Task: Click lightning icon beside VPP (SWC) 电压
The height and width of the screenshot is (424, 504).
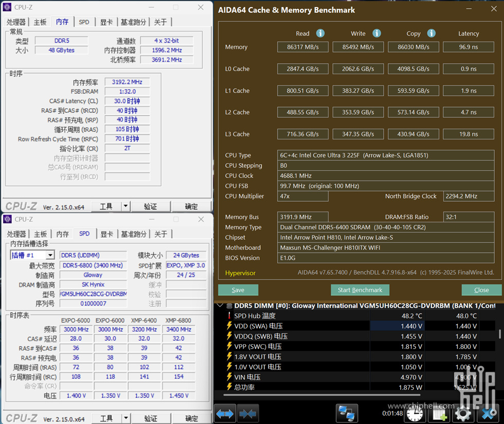Action: [x=229, y=346]
